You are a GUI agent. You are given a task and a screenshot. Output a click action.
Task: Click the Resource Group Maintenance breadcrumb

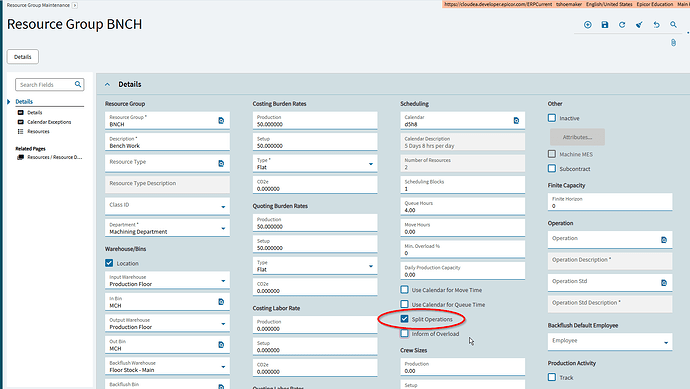[x=38, y=5]
